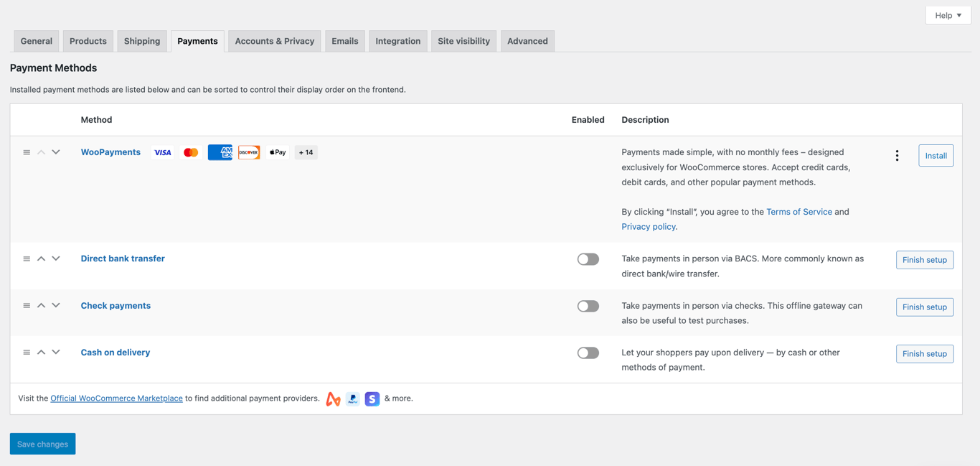980x466 pixels.
Task: Grab the drag handle beside Cash on delivery
Action: (26, 352)
